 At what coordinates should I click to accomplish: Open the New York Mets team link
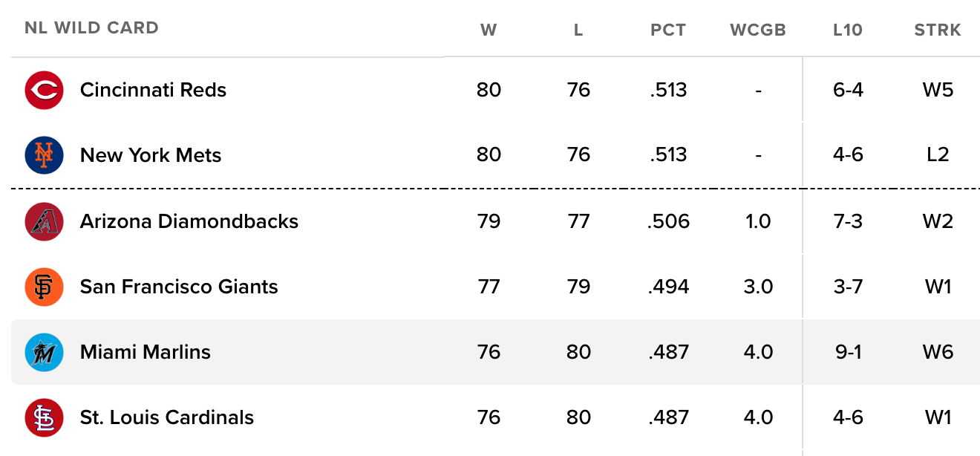coord(151,155)
